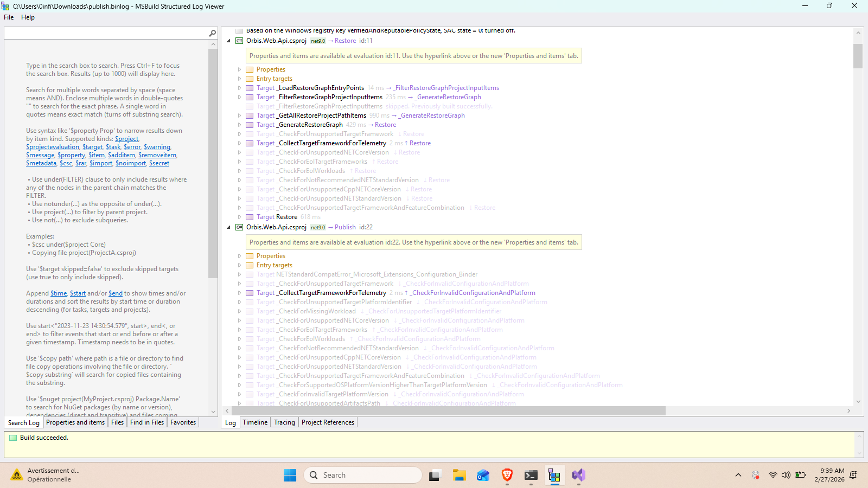Open the File menu
868x488 pixels.
point(9,17)
